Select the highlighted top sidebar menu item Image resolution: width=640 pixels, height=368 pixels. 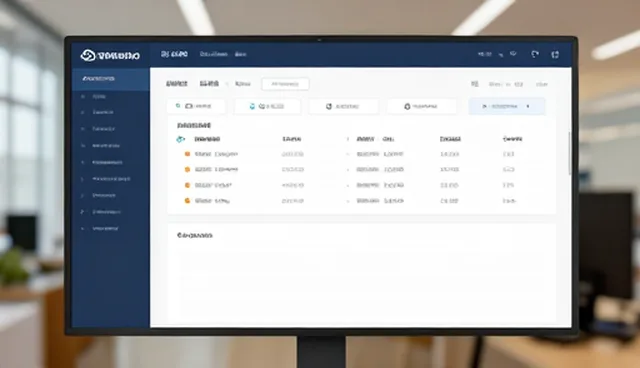coord(111,79)
